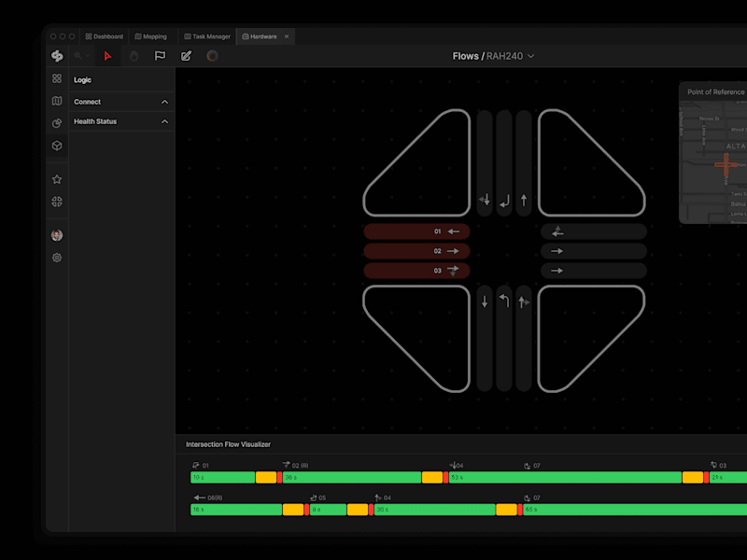Click the down arrow in the south approach
This screenshot has width=747, height=560.
485,301
